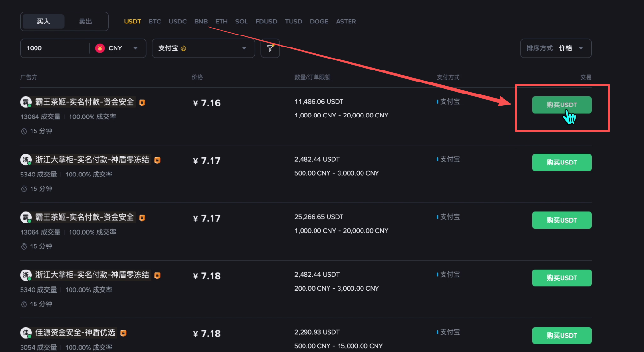Click the 佳 avatar of 佳源资金安全 merchant

pos(26,332)
